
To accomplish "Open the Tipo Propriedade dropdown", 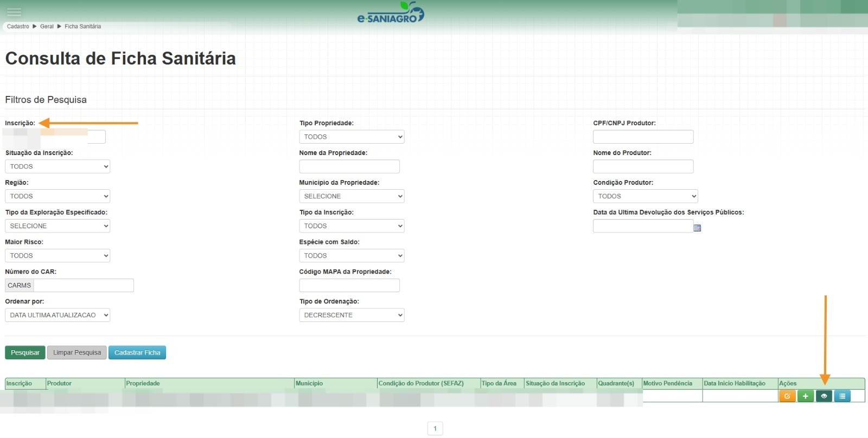I will point(352,137).
